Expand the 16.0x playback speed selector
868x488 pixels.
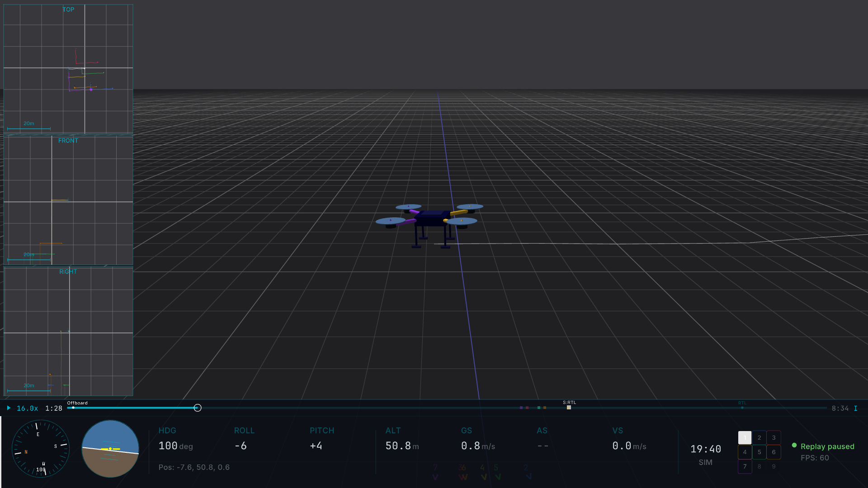[27, 408]
